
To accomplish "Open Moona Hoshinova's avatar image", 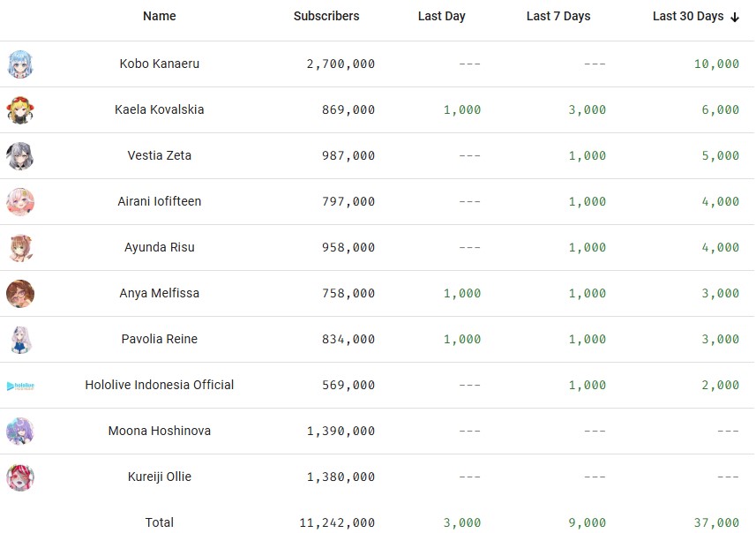I will coord(20,432).
